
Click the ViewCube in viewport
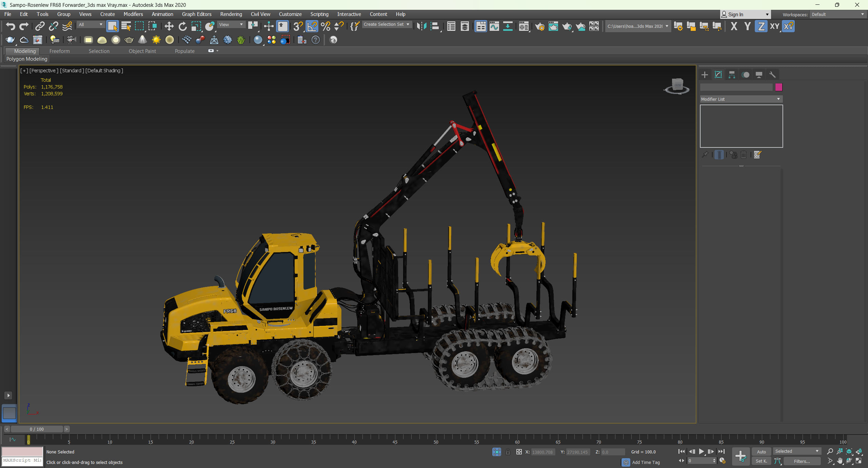pyautogui.click(x=677, y=85)
